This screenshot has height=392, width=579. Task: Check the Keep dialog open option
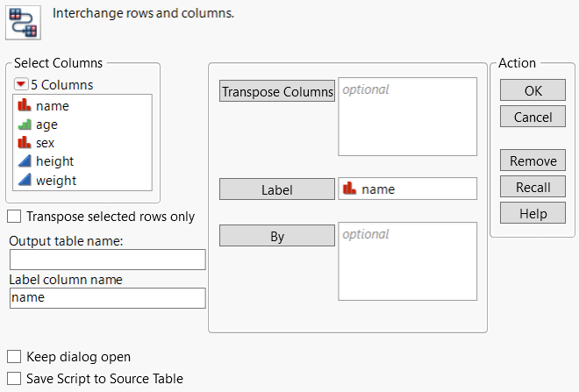point(14,357)
